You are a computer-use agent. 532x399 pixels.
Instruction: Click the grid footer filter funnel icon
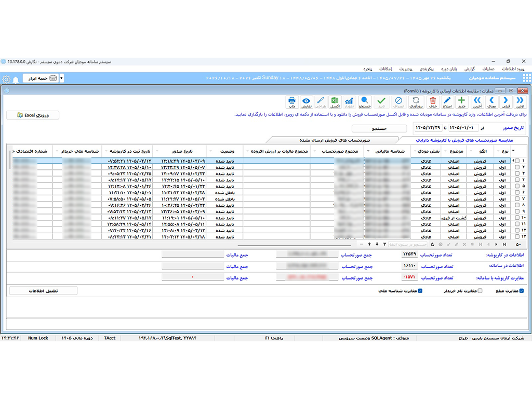[384, 244]
